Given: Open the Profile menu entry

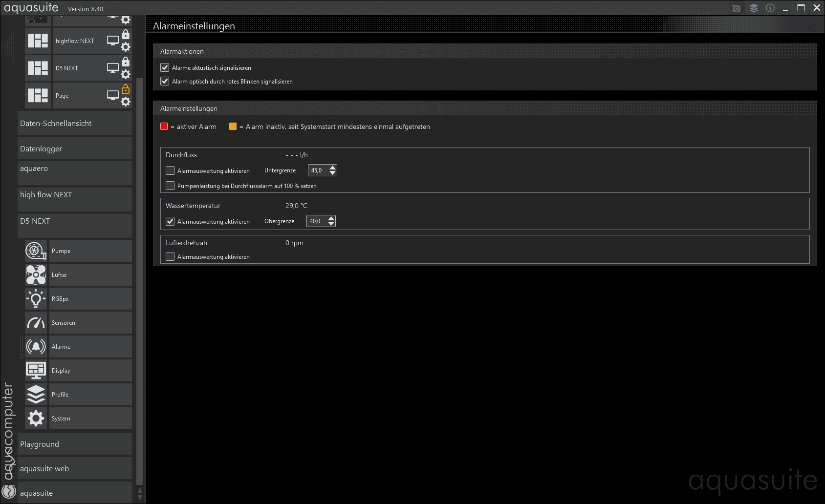Looking at the screenshot, I should (x=90, y=395).
